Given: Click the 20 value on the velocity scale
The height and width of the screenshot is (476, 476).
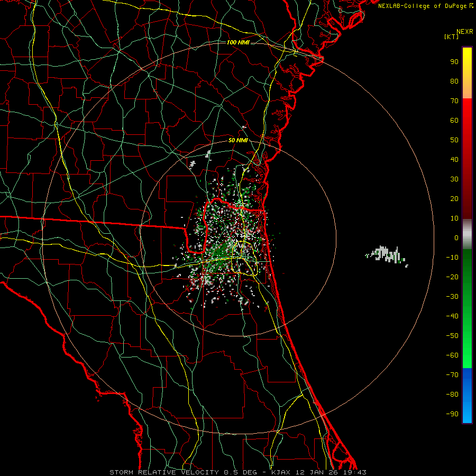Looking at the screenshot, I should click(x=454, y=199).
